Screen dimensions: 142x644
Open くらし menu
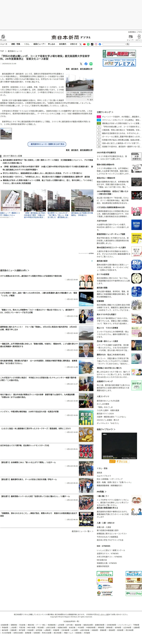27,44
